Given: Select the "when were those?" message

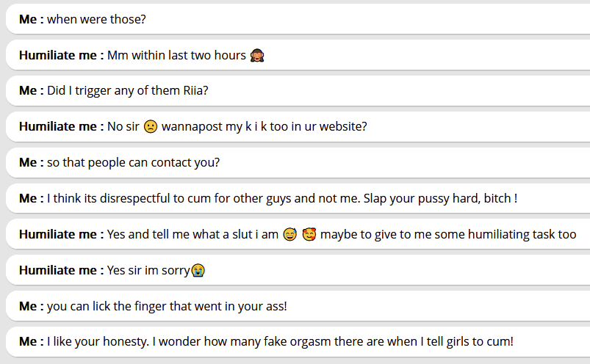Looking at the screenshot, I should click(x=96, y=19).
